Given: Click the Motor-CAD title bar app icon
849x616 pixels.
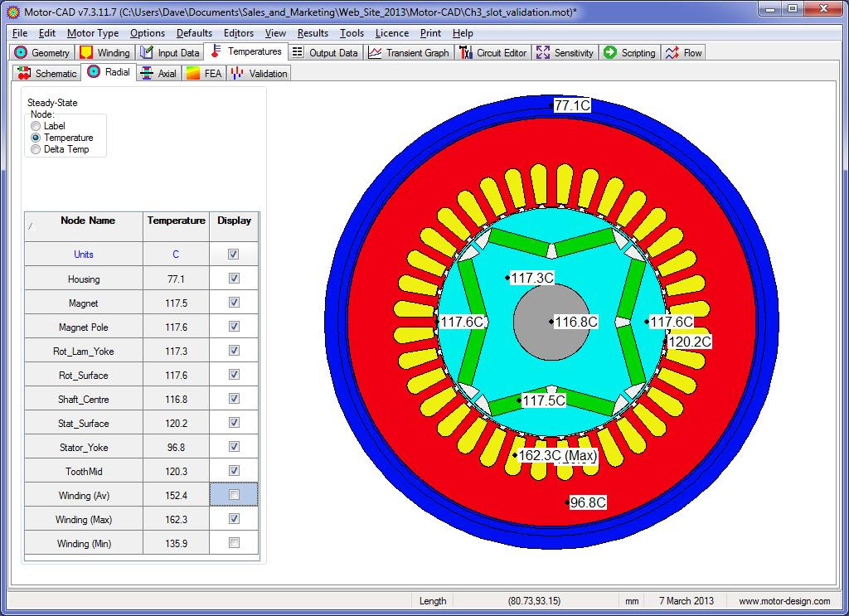Looking at the screenshot, I should [13, 12].
